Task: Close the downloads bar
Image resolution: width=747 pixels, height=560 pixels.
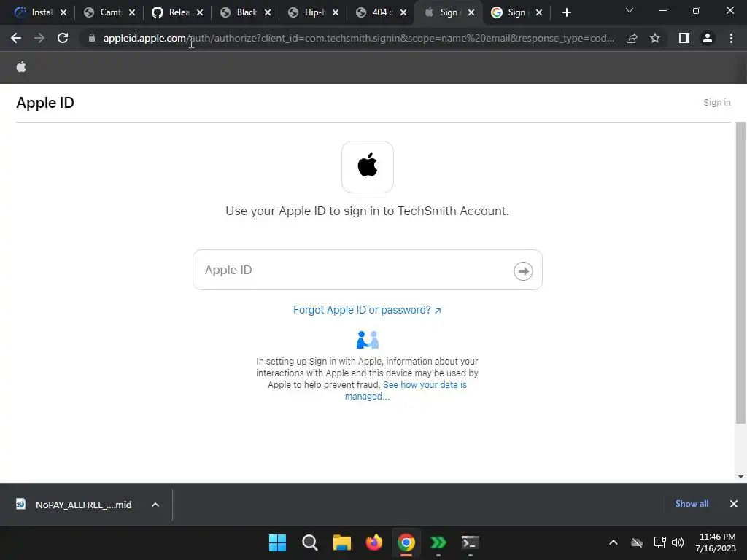Action: [x=734, y=504]
